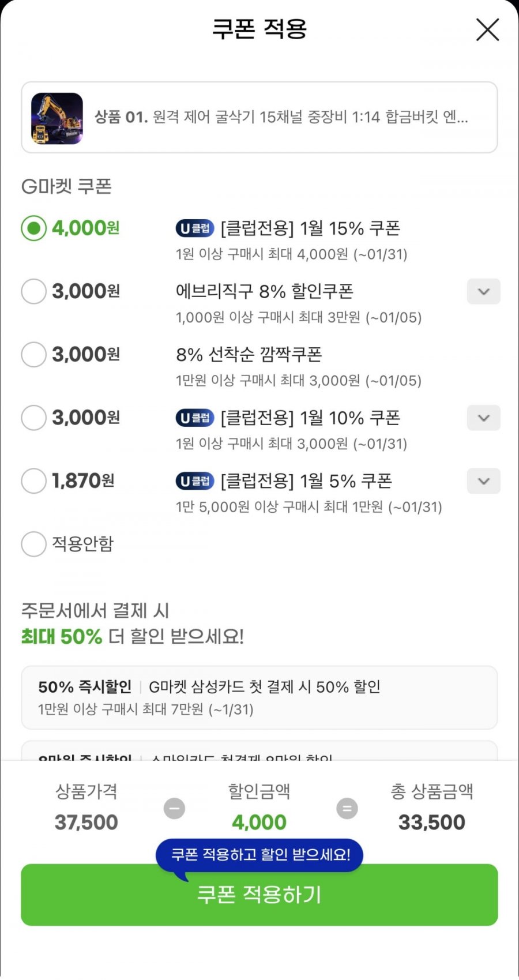Select the club-only 1월 10% coupon radio

tap(34, 418)
